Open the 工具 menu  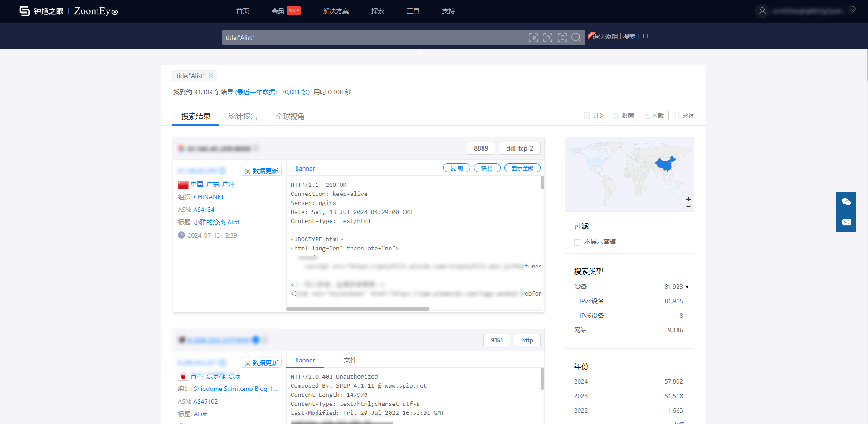point(413,11)
